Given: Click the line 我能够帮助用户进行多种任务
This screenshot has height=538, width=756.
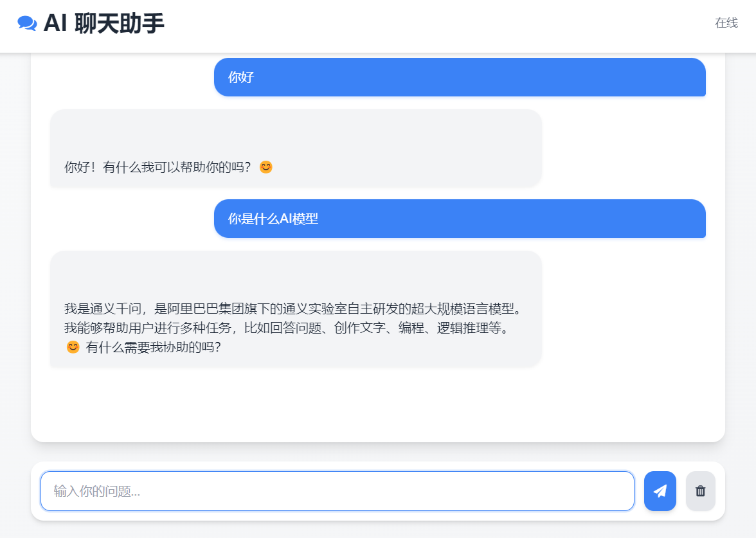Looking at the screenshot, I should coord(288,328).
